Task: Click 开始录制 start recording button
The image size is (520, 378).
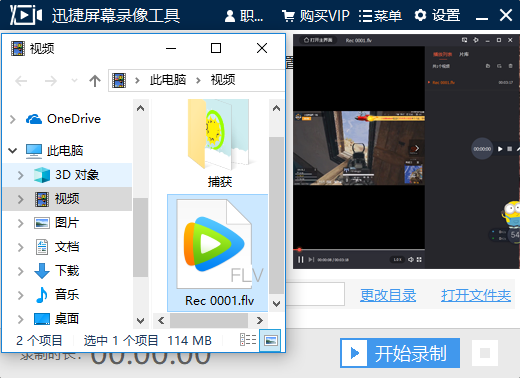Action: (400, 353)
